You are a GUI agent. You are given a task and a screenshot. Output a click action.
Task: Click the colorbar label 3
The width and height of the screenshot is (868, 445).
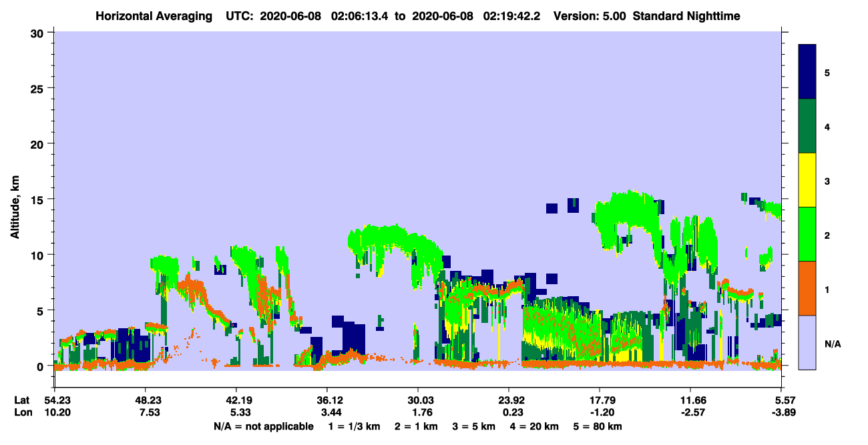(x=827, y=181)
